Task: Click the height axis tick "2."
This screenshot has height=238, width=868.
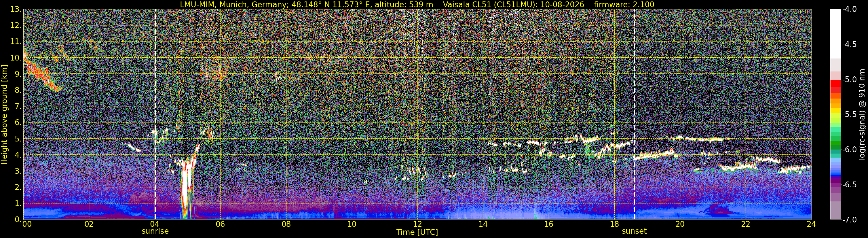Action: click(x=18, y=188)
